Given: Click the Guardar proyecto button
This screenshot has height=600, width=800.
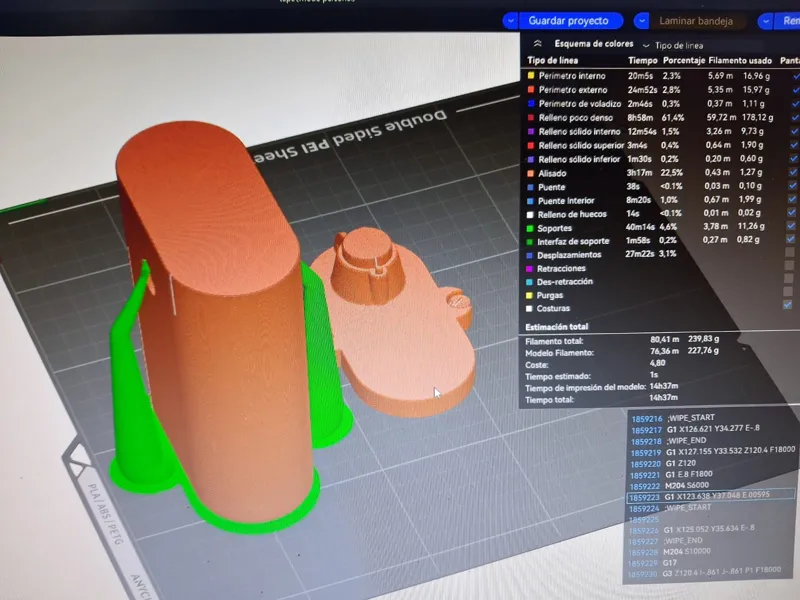Looking at the screenshot, I should [570, 21].
